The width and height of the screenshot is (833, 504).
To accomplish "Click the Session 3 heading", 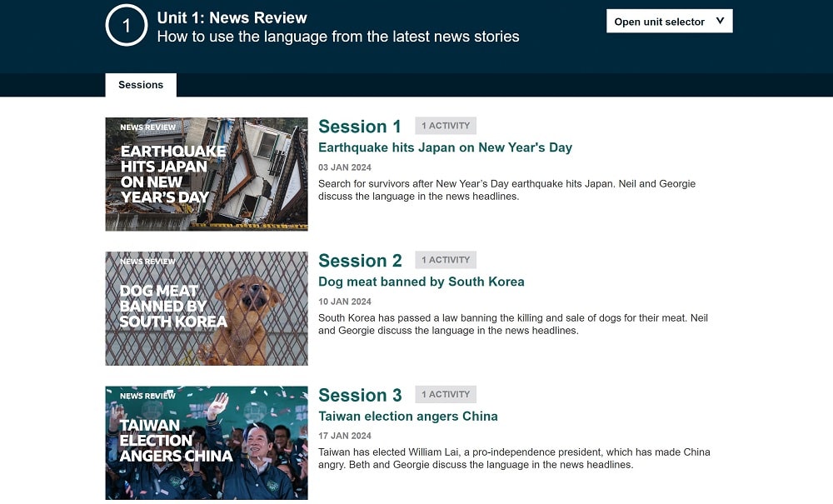I will point(360,395).
